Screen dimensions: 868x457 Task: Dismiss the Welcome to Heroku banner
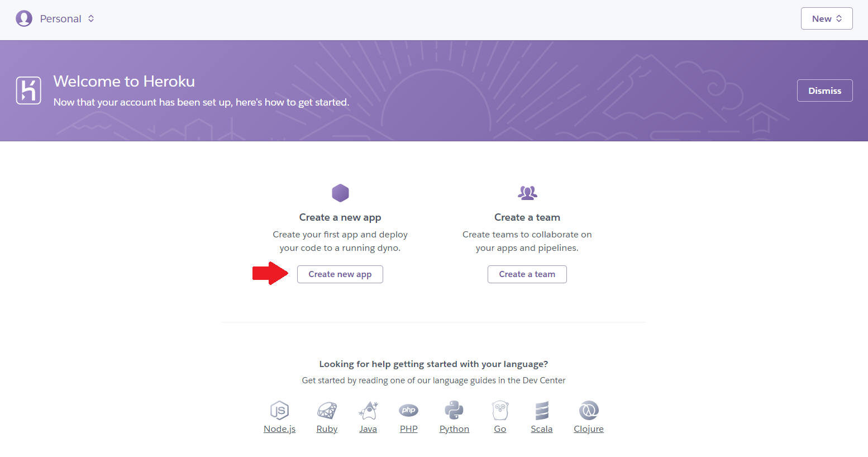(x=825, y=91)
